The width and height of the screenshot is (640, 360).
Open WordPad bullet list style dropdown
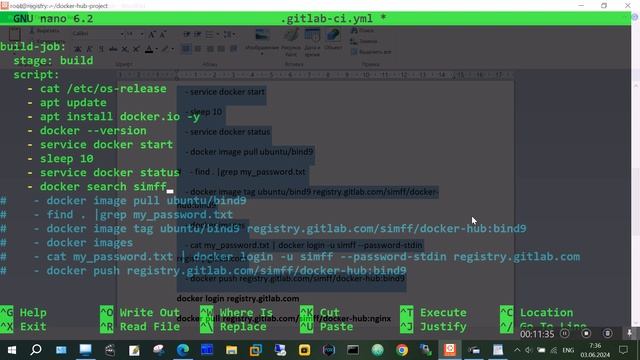(x=217, y=34)
